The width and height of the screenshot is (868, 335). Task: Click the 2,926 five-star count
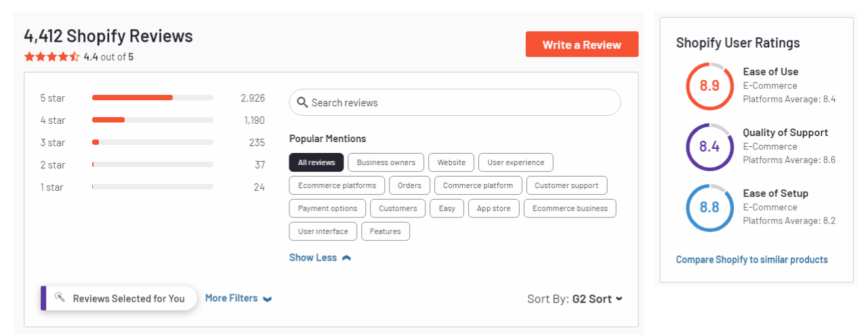(x=253, y=98)
